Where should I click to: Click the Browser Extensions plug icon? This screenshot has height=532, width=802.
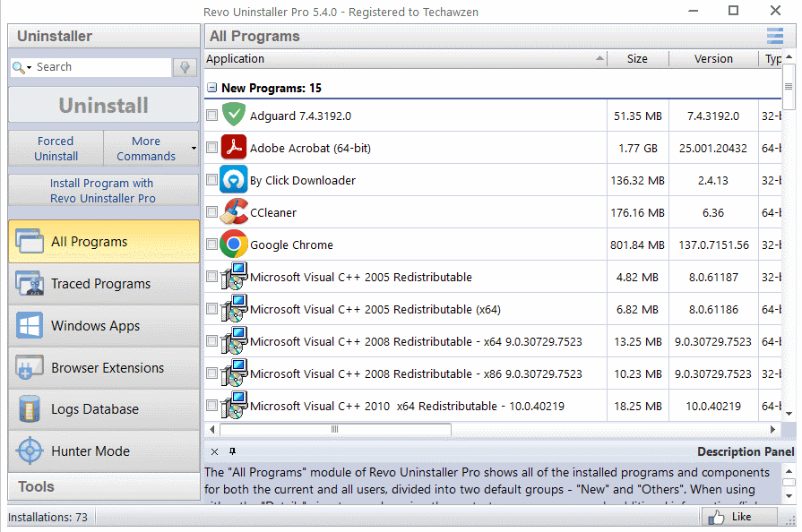coord(30,367)
